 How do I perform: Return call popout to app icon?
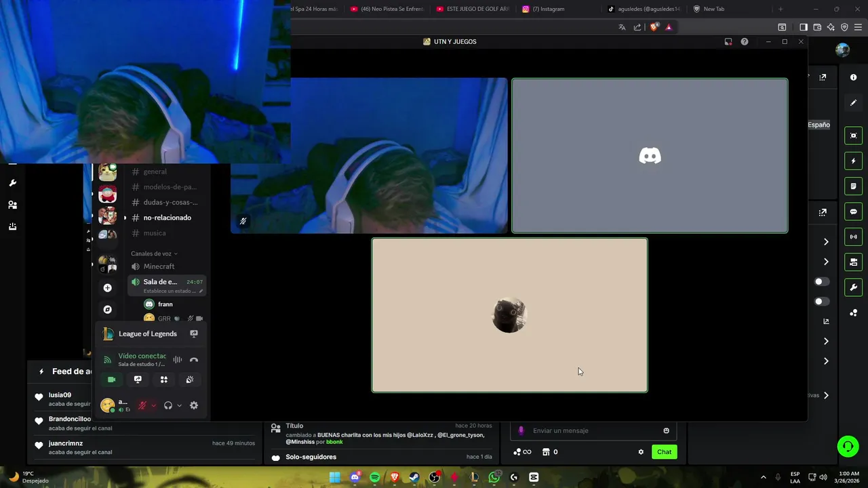coord(728,41)
